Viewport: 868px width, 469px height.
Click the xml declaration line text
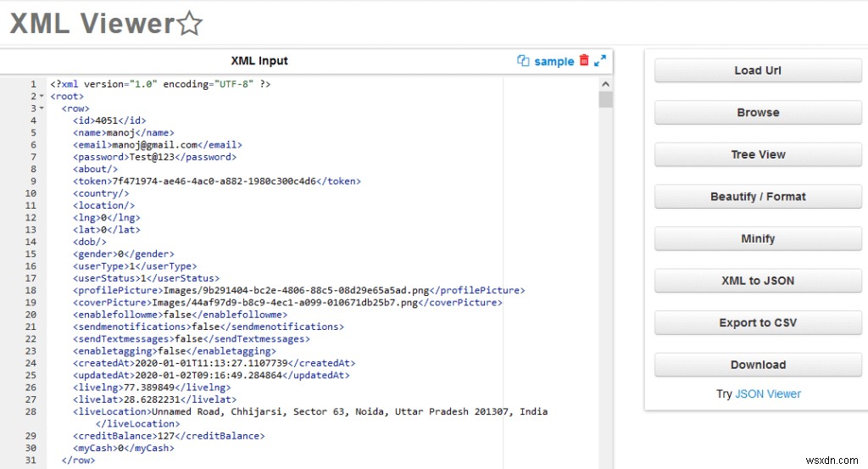coord(160,84)
